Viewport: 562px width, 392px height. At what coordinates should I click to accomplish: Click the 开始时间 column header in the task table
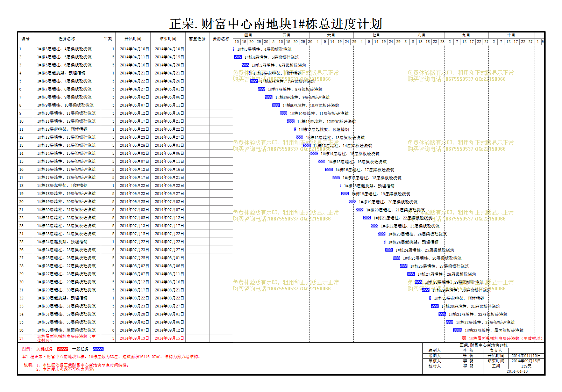(133, 39)
